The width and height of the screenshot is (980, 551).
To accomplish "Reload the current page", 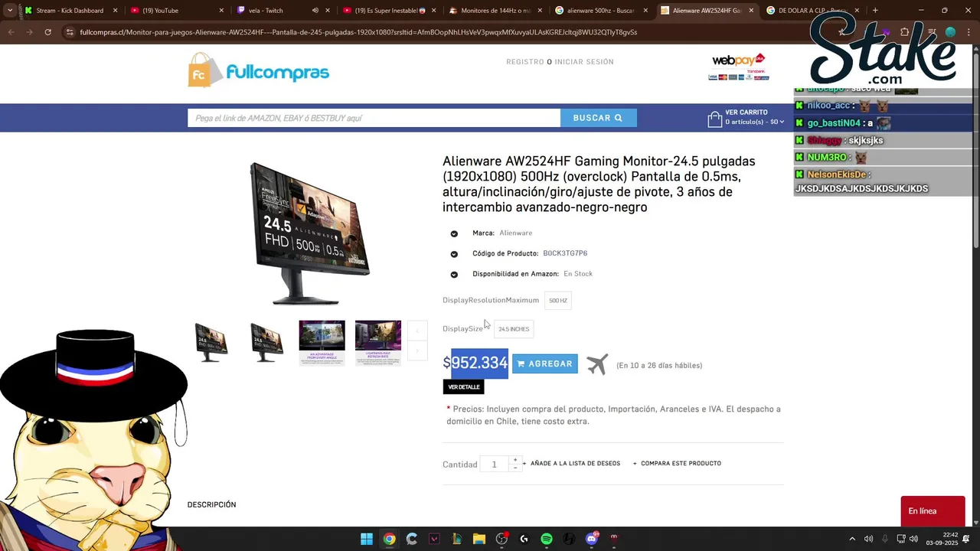I will (x=47, y=32).
